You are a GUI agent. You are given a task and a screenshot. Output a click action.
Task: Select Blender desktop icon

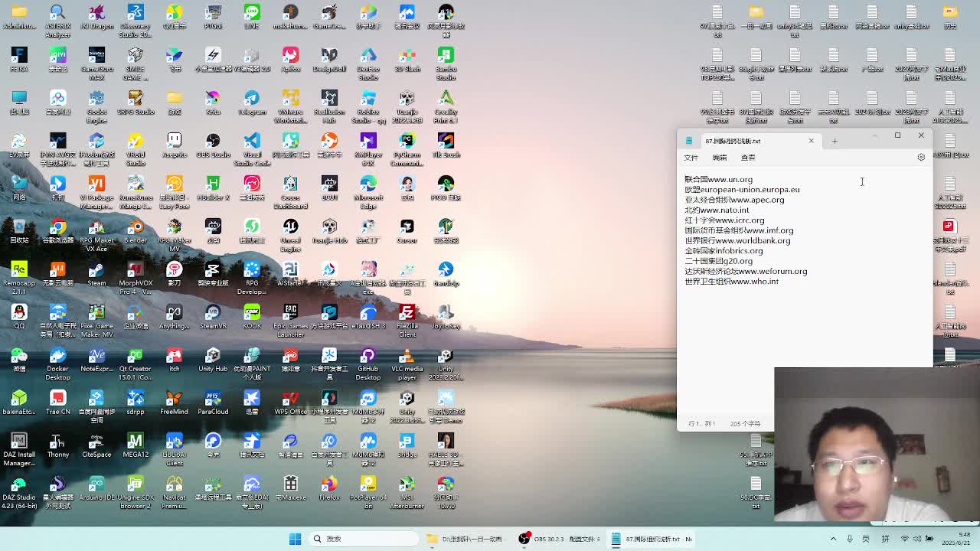136,231
